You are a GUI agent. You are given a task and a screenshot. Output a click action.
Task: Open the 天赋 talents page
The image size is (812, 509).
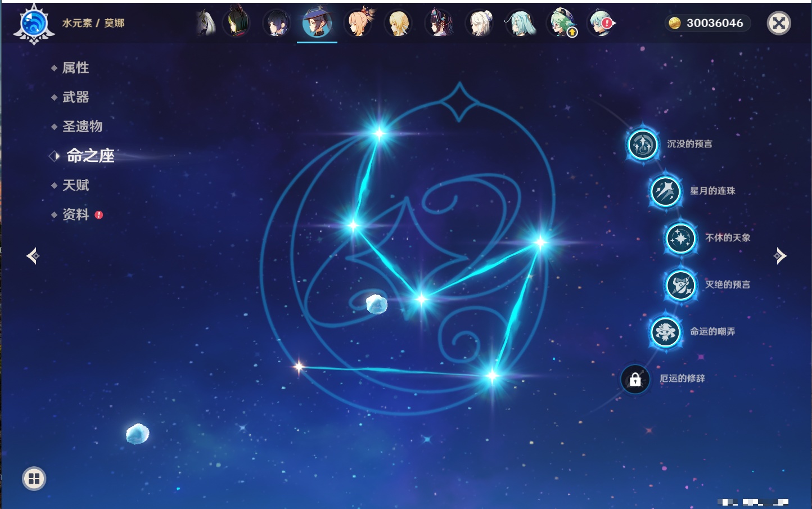(75, 185)
